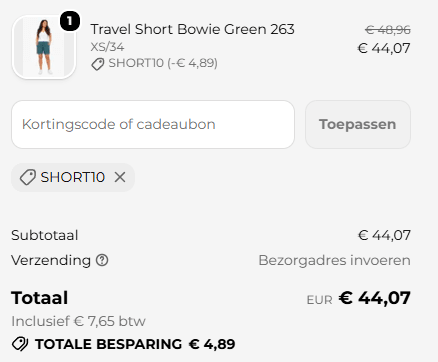Click the crossed-out € 48,96 original price
The image size is (438, 362).
pos(388,30)
